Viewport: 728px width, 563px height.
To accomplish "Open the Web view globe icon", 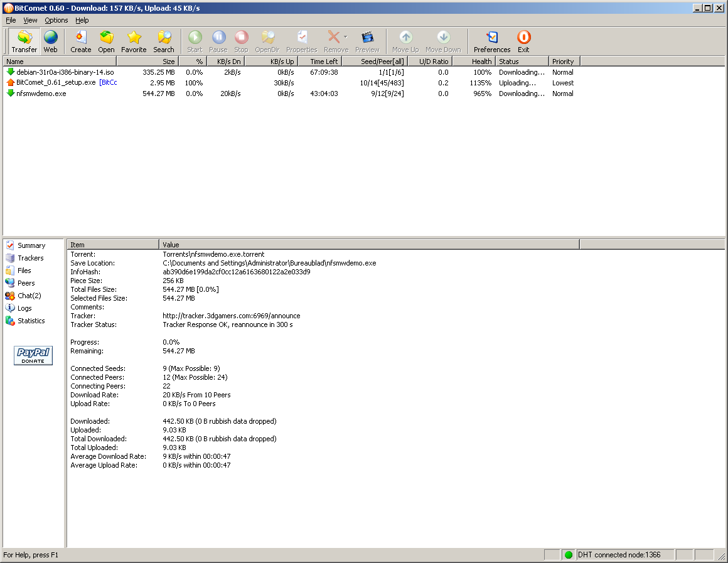I will [51, 41].
